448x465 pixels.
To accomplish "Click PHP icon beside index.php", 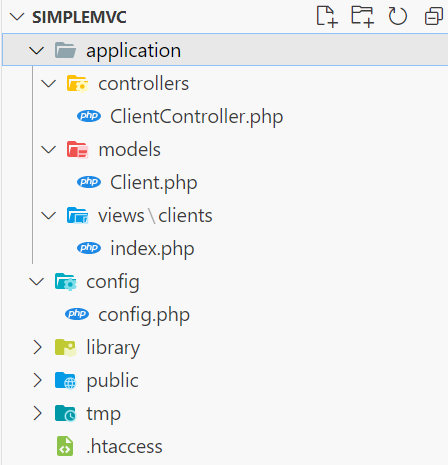I will (x=89, y=248).
